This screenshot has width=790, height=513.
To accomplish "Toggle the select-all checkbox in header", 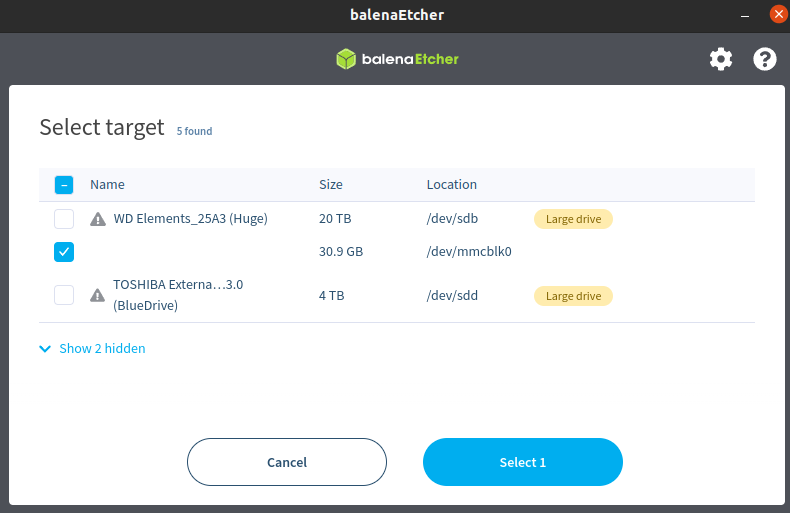I will pos(64,185).
